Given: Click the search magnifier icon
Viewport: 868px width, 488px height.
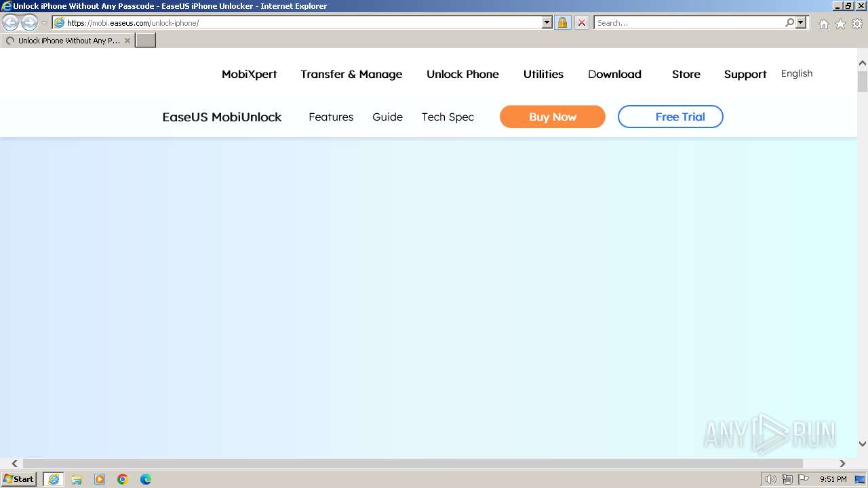Looking at the screenshot, I should 789,23.
